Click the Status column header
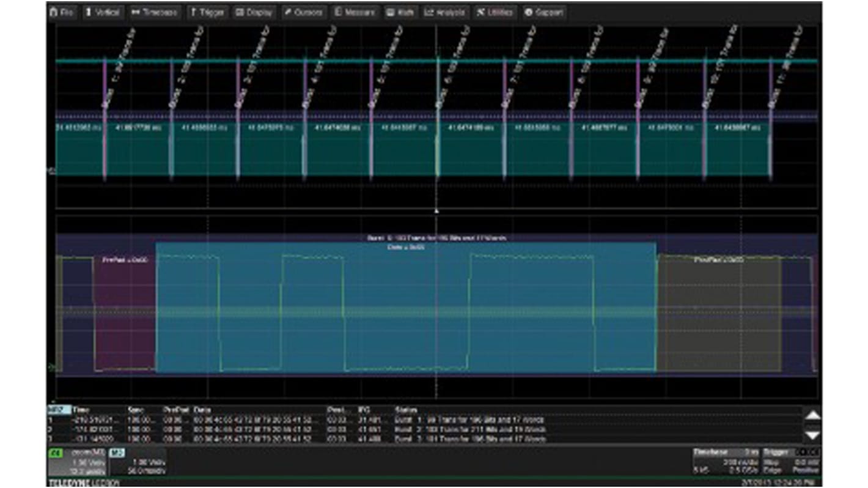This screenshot has height=488, width=868. tap(406, 410)
